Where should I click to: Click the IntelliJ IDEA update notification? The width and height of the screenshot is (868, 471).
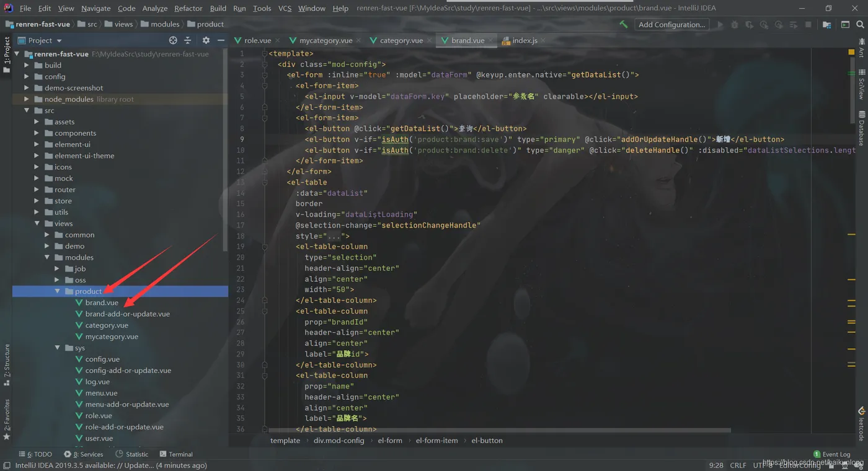pos(111,465)
